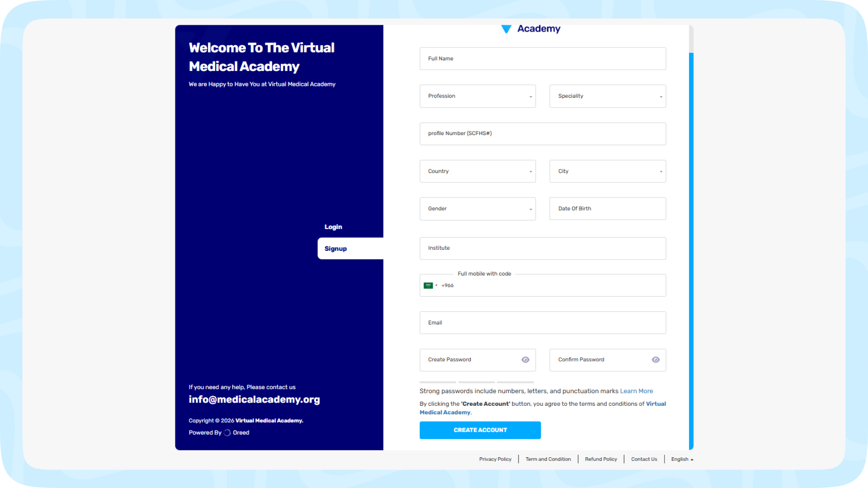Image resolution: width=868 pixels, height=488 pixels.
Task: Click the Confirm Password field
Action: point(608,360)
